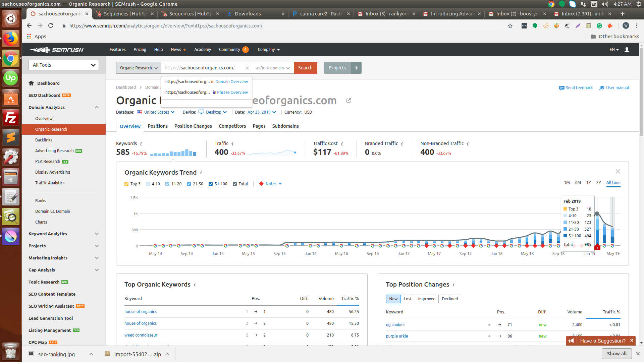Select the Lost position changes filter
The image size is (644, 362).
tap(408, 299)
